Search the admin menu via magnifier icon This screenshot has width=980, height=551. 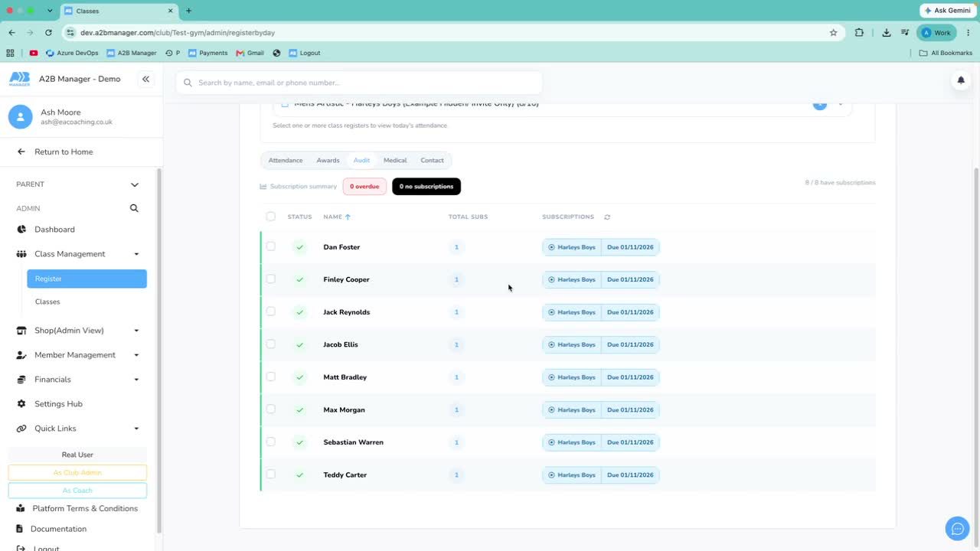pos(134,208)
